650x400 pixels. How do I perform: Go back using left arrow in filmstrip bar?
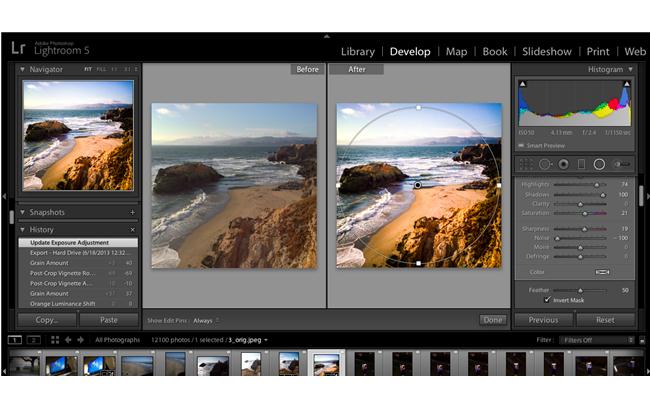[68, 340]
